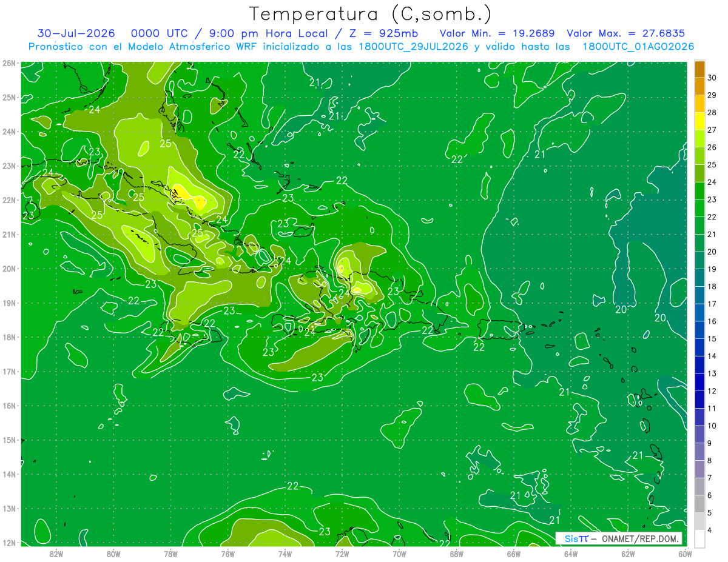Click the '66W' longitude axis label

(x=513, y=554)
